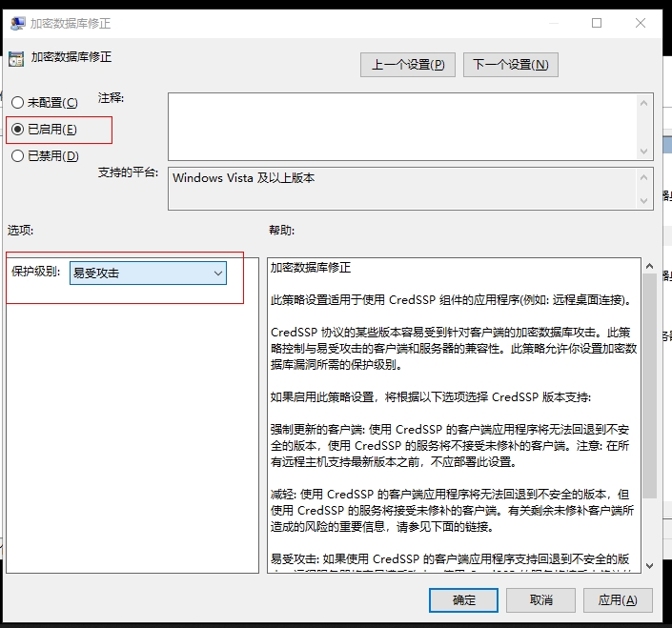Screen dimensions: 672x628
Task: Click the help panel scrollbar thumb
Action: [649, 381]
